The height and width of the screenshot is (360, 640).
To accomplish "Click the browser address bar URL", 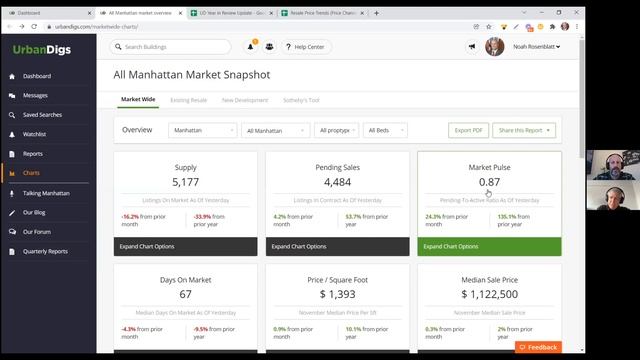I will pyautogui.click(x=96, y=27).
